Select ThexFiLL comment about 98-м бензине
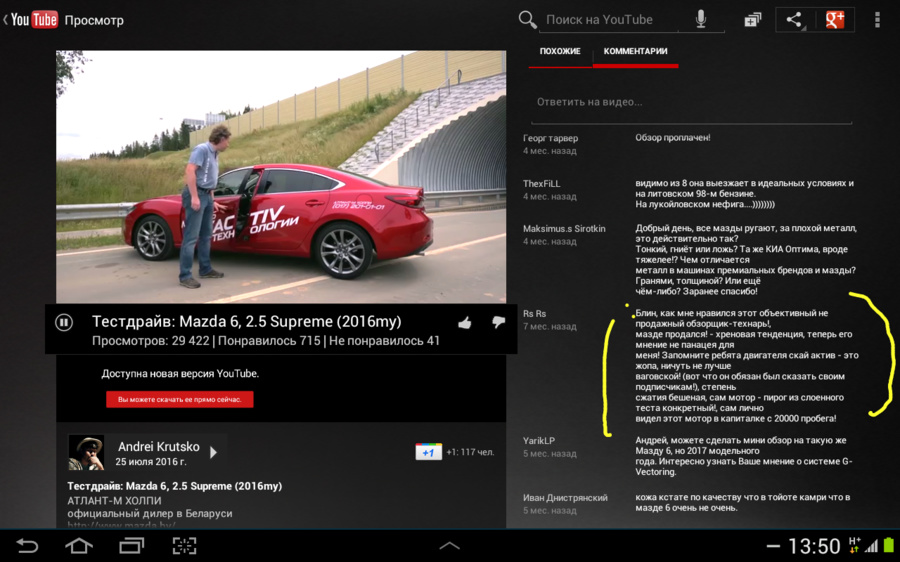 [x=744, y=194]
